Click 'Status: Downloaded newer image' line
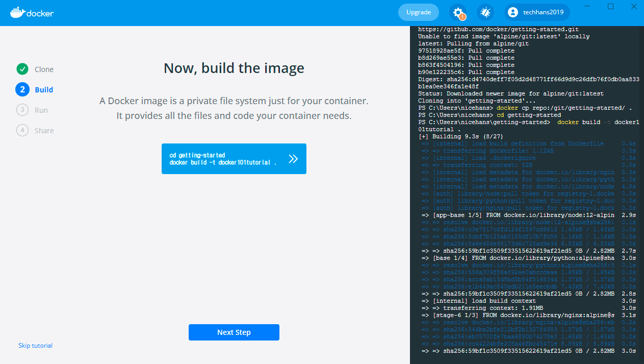The height and width of the screenshot is (364, 644). 511,94
